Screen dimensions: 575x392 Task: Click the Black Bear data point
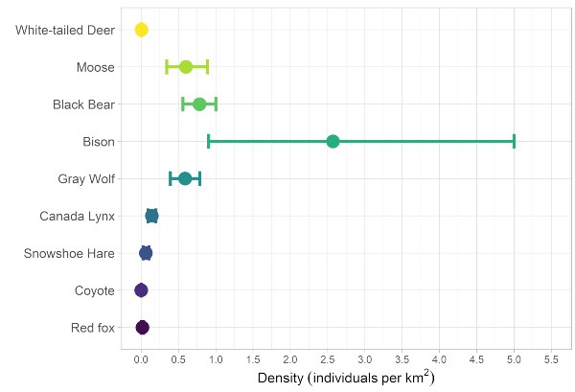point(199,104)
